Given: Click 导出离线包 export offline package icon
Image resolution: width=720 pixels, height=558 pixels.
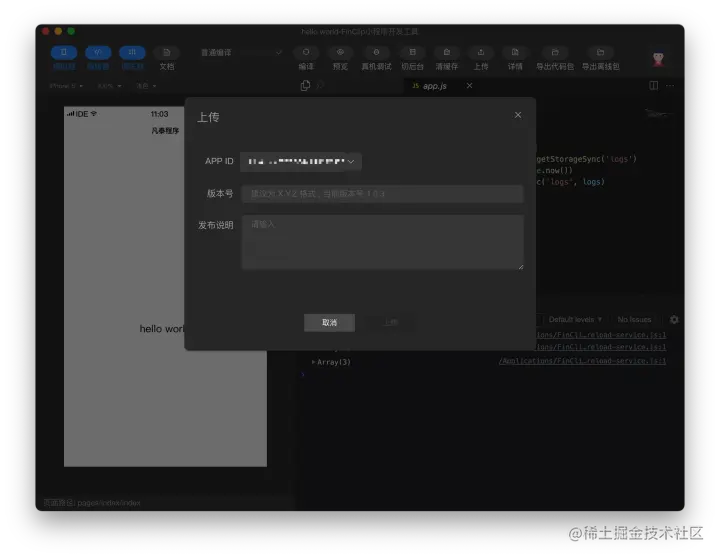Looking at the screenshot, I should (600, 52).
